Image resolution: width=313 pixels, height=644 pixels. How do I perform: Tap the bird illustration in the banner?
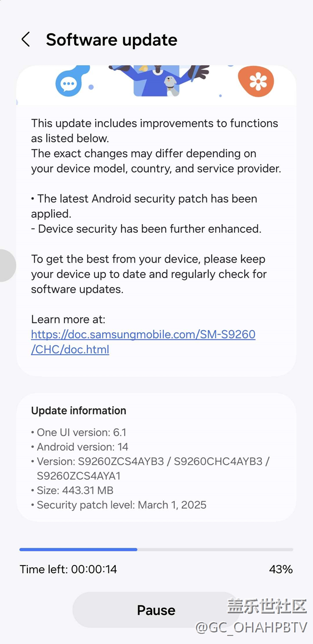(x=170, y=84)
